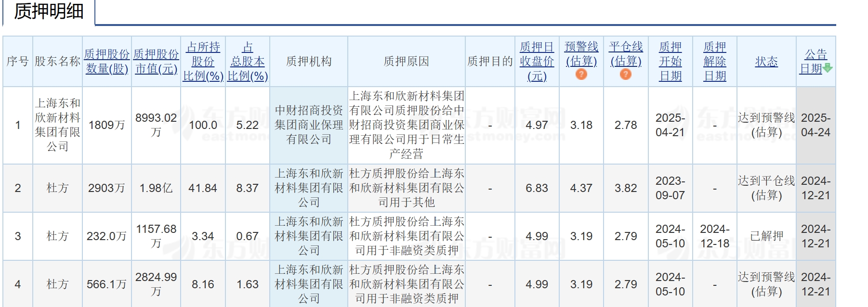Click the 1157.68万 market value cell
The height and width of the screenshot is (307, 868).
[156, 236]
